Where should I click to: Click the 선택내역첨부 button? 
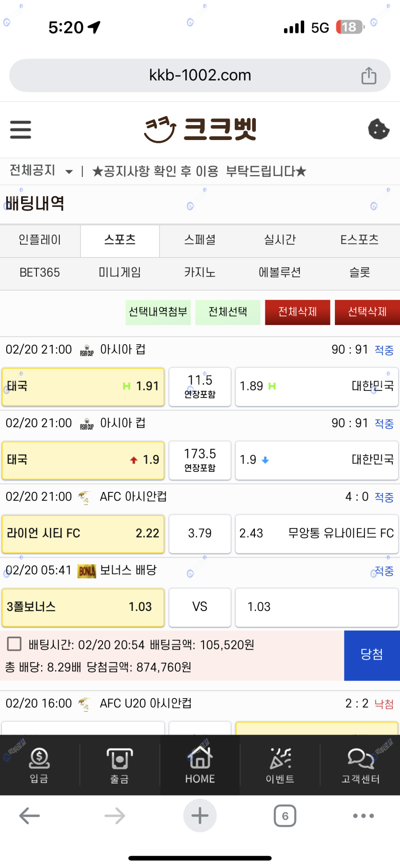pyautogui.click(x=158, y=312)
